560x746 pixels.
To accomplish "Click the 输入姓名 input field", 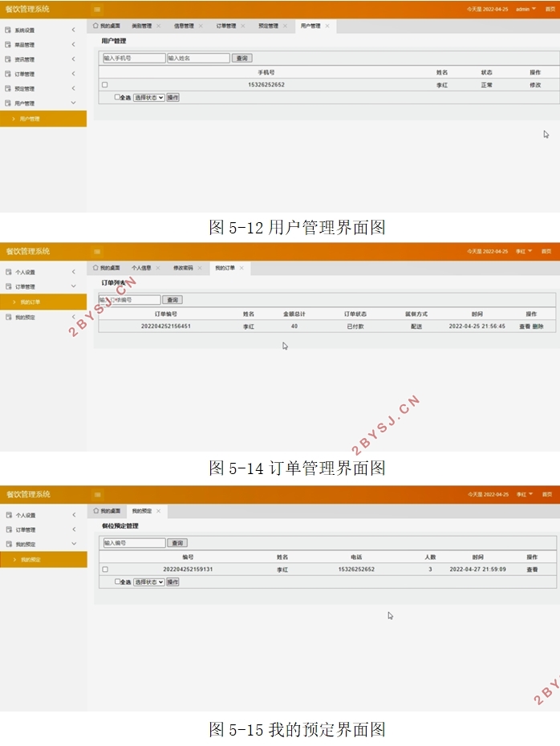I will click(198, 58).
